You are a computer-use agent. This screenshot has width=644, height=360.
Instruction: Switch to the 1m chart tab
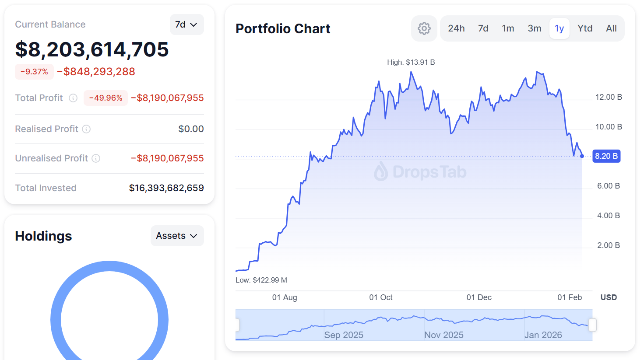(508, 28)
